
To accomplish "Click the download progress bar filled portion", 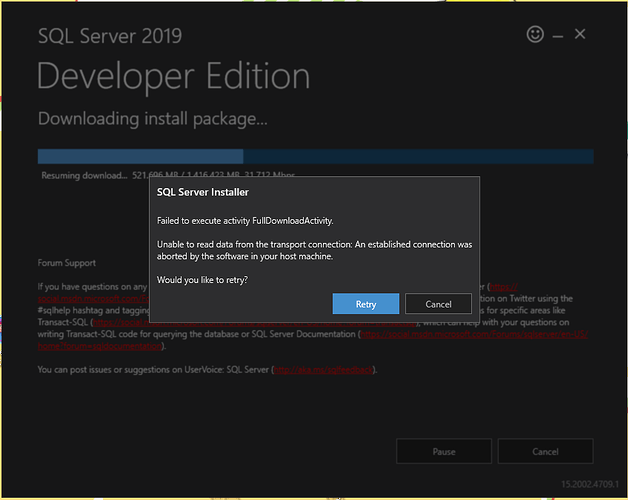I will coord(140,156).
